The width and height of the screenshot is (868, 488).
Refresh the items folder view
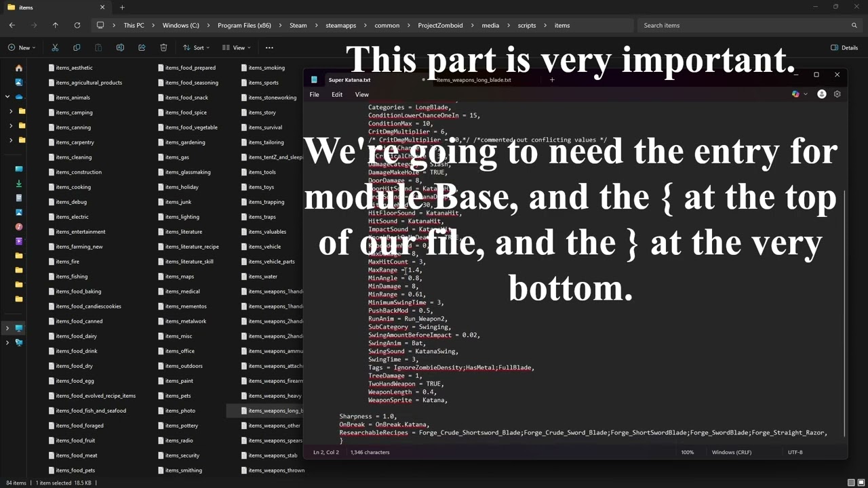coord(77,25)
